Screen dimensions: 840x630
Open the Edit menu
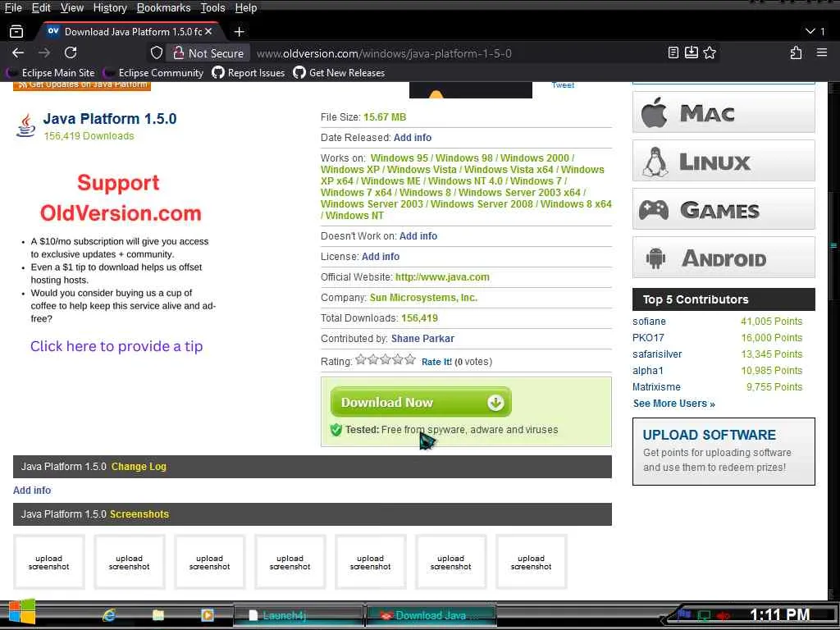coord(41,8)
